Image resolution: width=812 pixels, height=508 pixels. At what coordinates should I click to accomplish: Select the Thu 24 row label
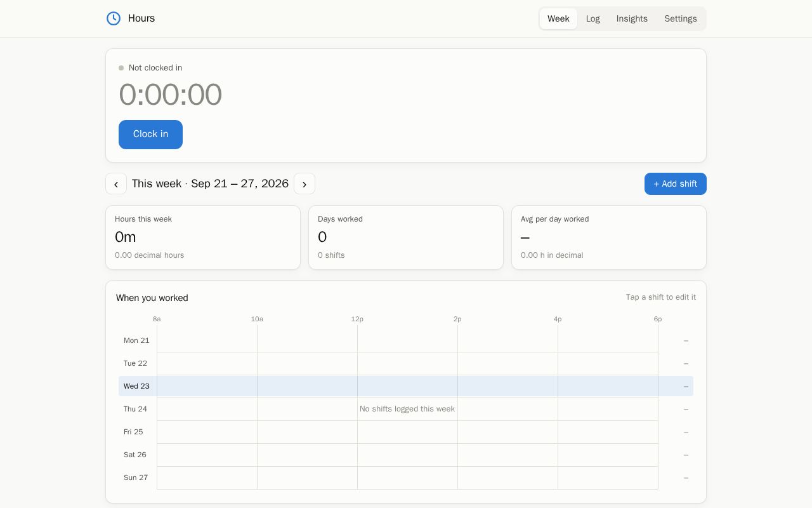pyautogui.click(x=135, y=409)
